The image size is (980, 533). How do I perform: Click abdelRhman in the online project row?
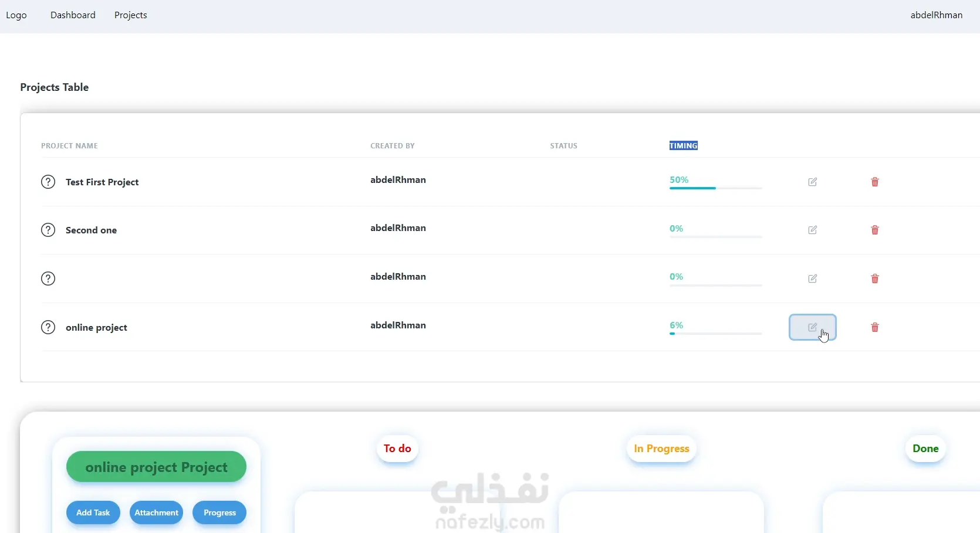coord(398,325)
